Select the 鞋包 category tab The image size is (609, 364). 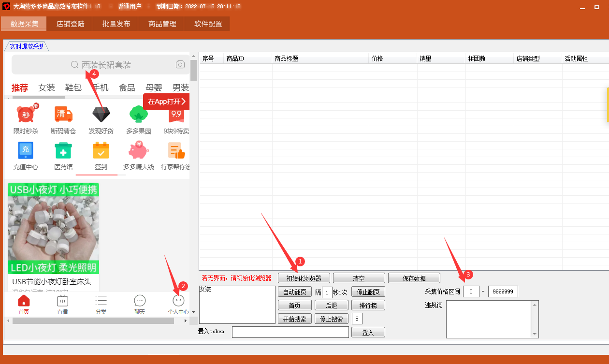tap(73, 87)
